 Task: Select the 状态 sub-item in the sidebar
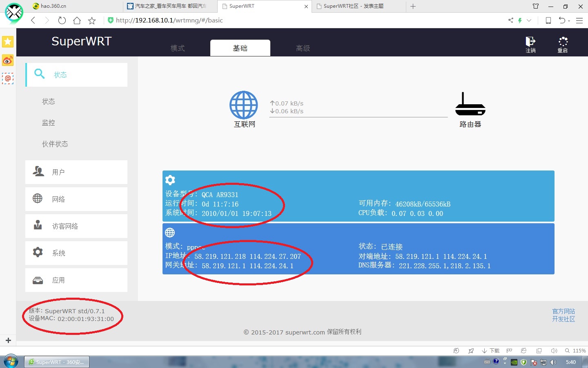tap(49, 101)
